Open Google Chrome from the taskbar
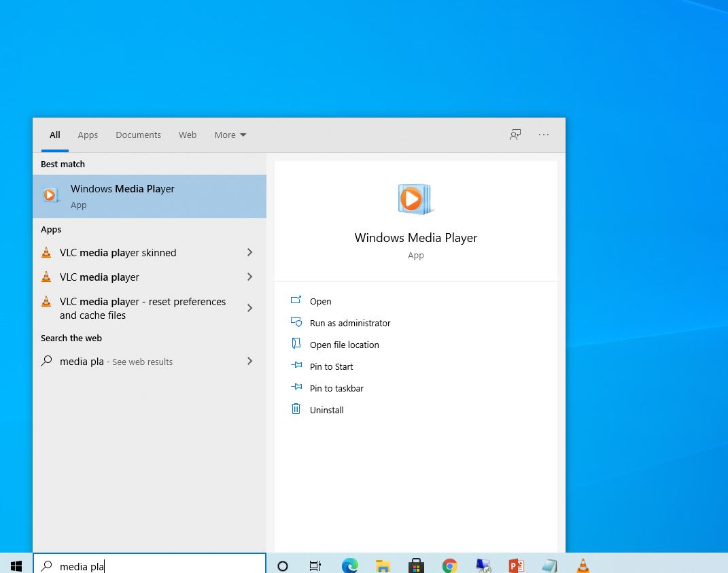Viewport: 728px width, 573px height. [449, 565]
